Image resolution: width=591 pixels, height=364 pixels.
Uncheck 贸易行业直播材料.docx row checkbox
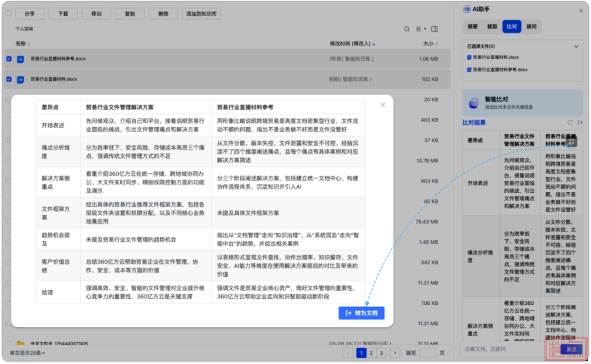point(9,79)
